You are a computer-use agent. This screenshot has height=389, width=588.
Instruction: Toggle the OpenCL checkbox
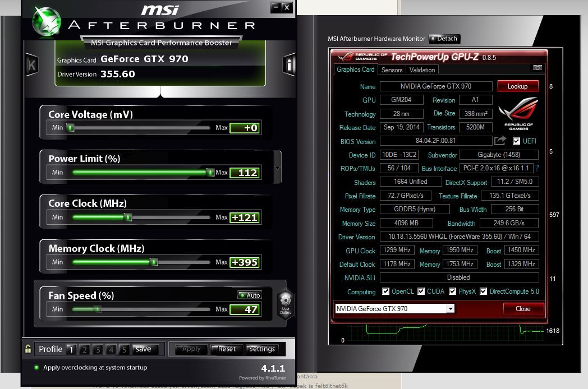pos(385,291)
